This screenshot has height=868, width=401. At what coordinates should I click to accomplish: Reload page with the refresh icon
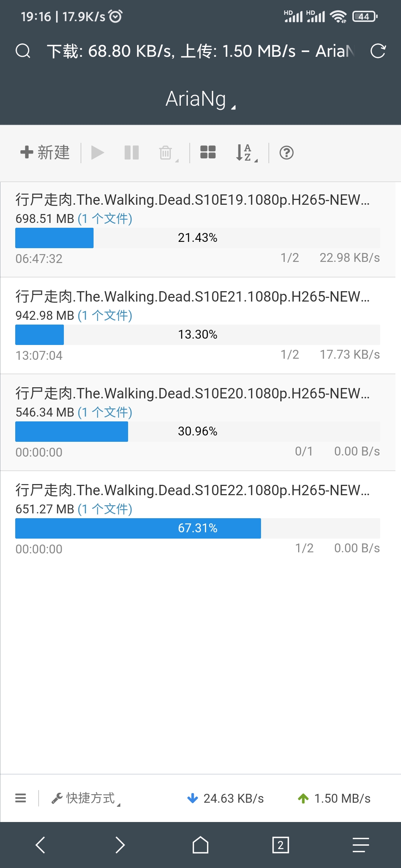pos(378,51)
